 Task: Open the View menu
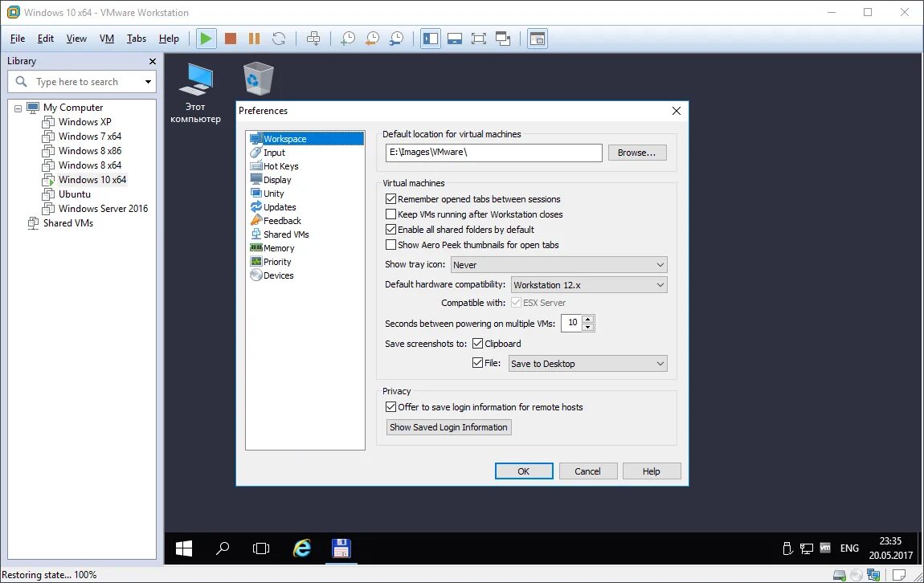[x=76, y=39]
